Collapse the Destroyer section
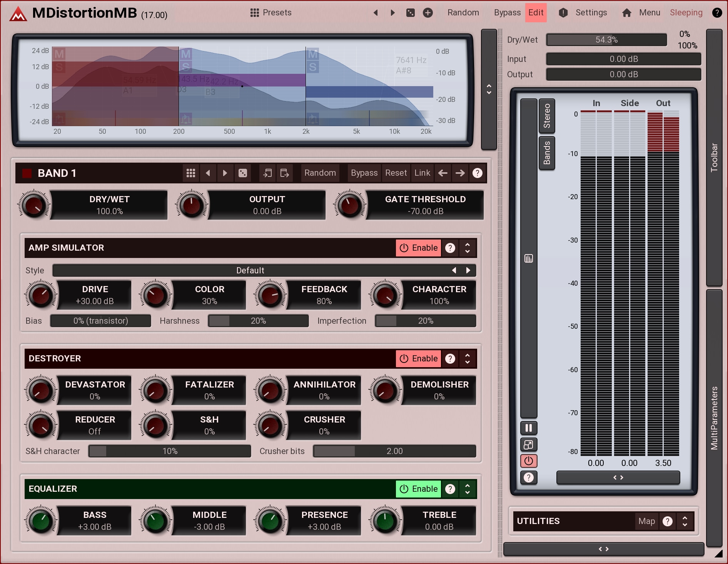Image resolution: width=728 pixels, height=564 pixels. click(x=468, y=359)
